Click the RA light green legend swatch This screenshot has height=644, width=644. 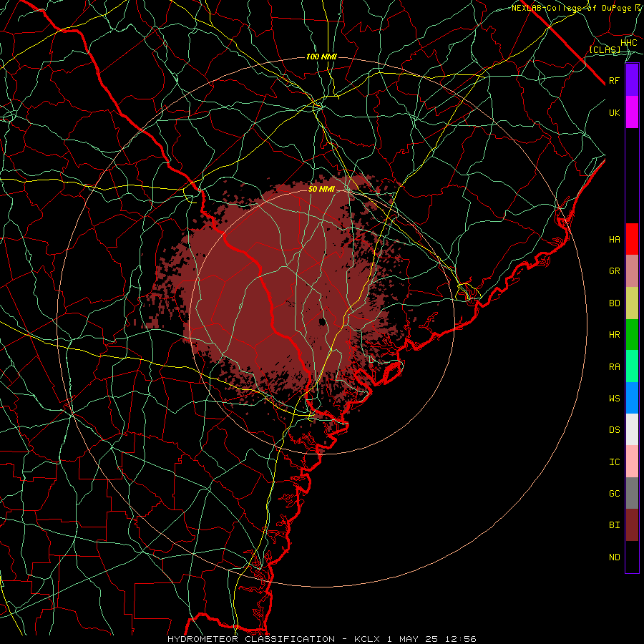pos(632,366)
